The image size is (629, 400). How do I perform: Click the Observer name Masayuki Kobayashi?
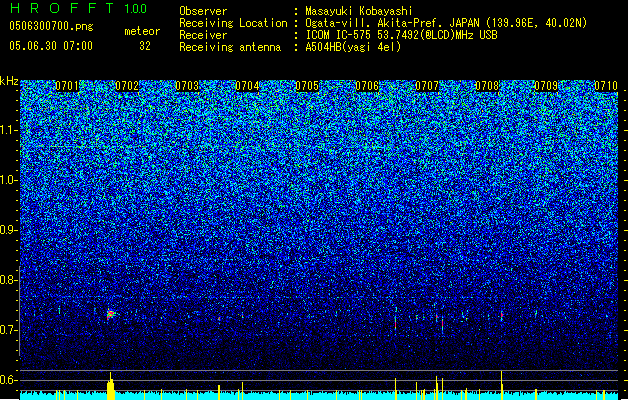tap(359, 11)
